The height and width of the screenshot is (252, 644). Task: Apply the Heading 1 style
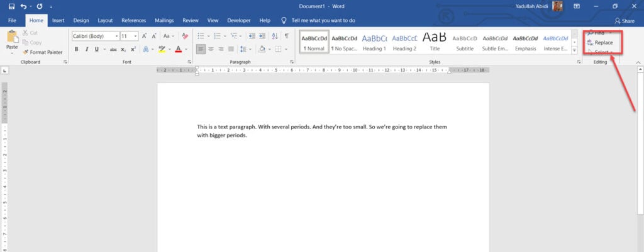click(x=374, y=42)
